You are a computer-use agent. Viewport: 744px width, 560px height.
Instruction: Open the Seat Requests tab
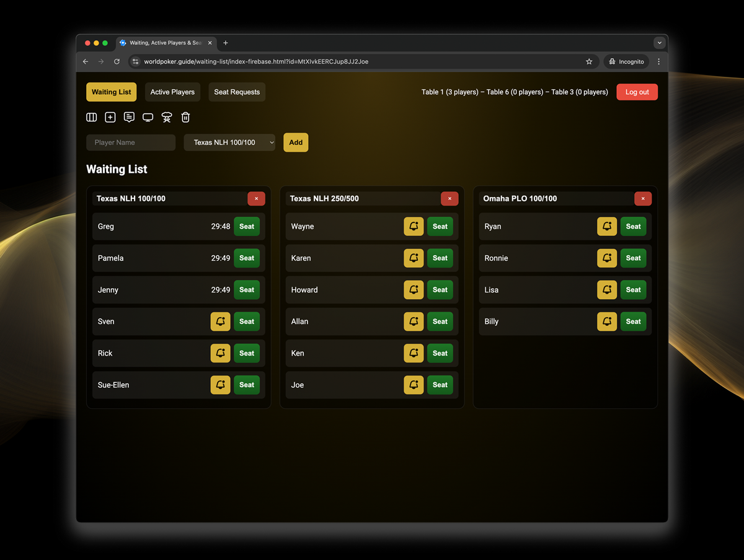pos(237,92)
